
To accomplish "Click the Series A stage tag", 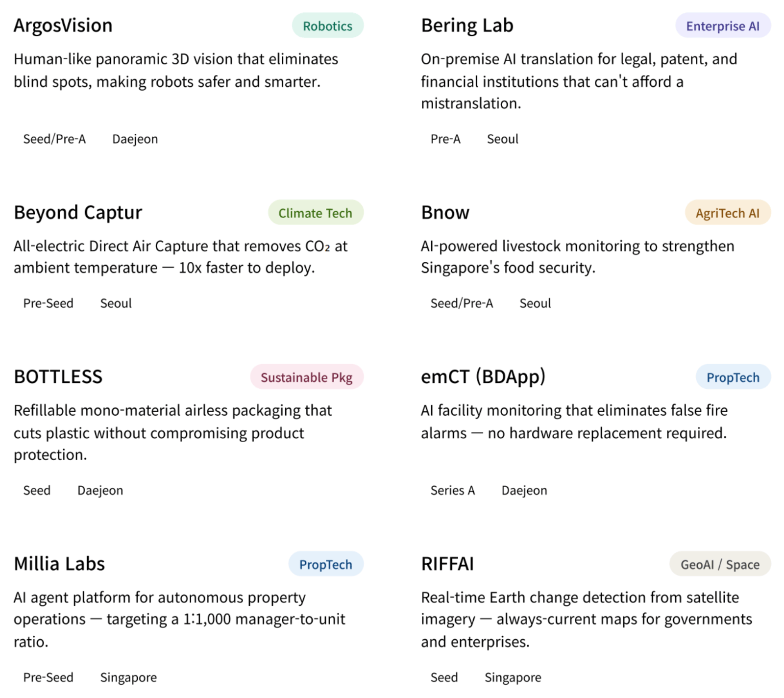I will click(452, 491).
